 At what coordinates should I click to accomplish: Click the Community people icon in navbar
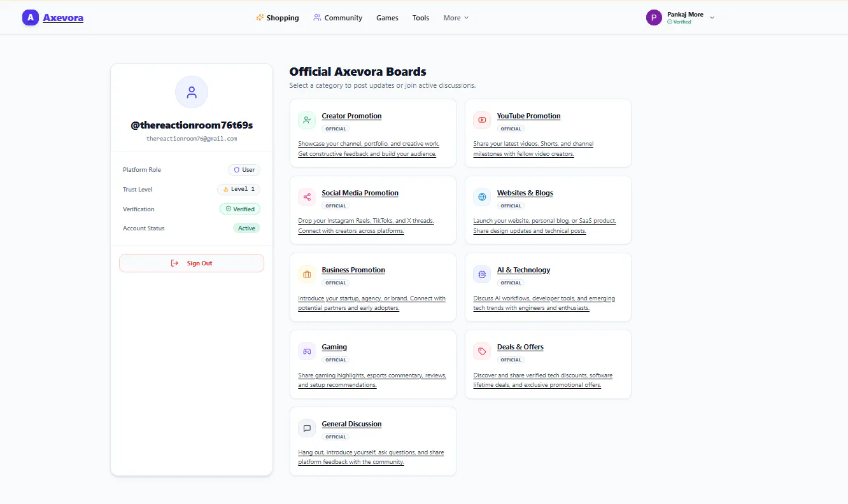(317, 18)
